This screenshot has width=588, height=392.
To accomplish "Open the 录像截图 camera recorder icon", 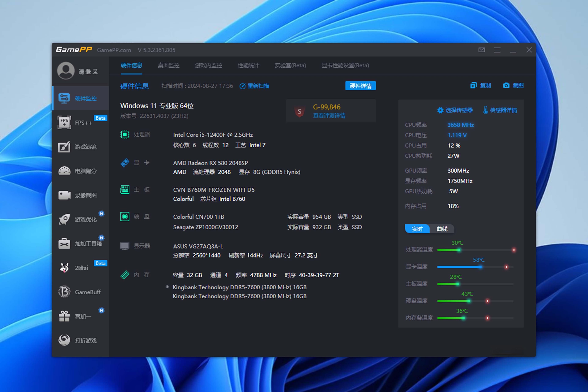I will (64, 195).
